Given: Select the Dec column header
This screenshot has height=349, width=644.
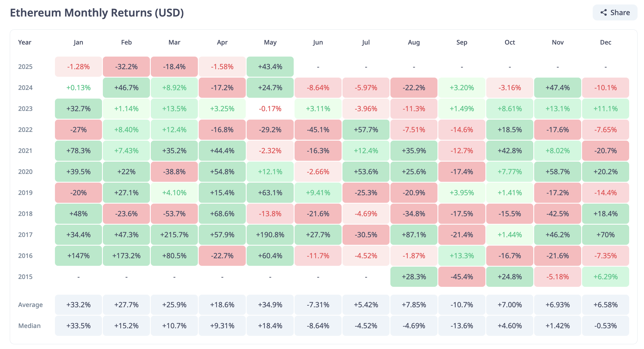Looking at the screenshot, I should click(606, 42).
